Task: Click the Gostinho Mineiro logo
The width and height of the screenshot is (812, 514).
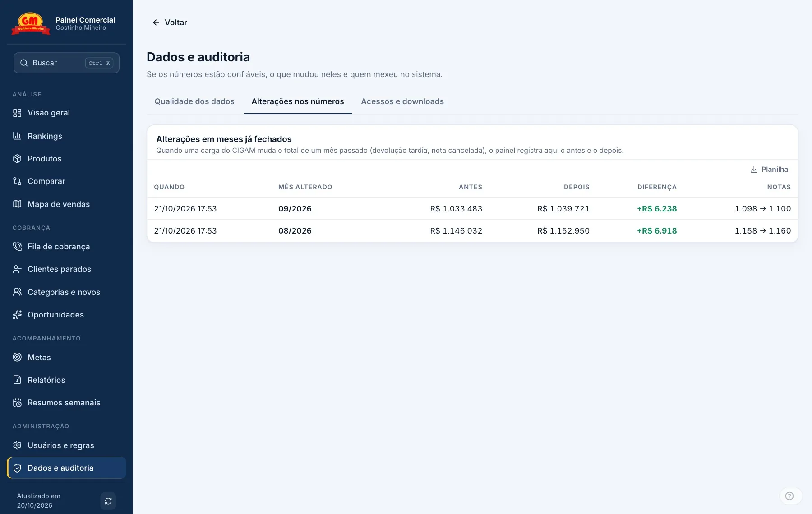Action: [30, 23]
